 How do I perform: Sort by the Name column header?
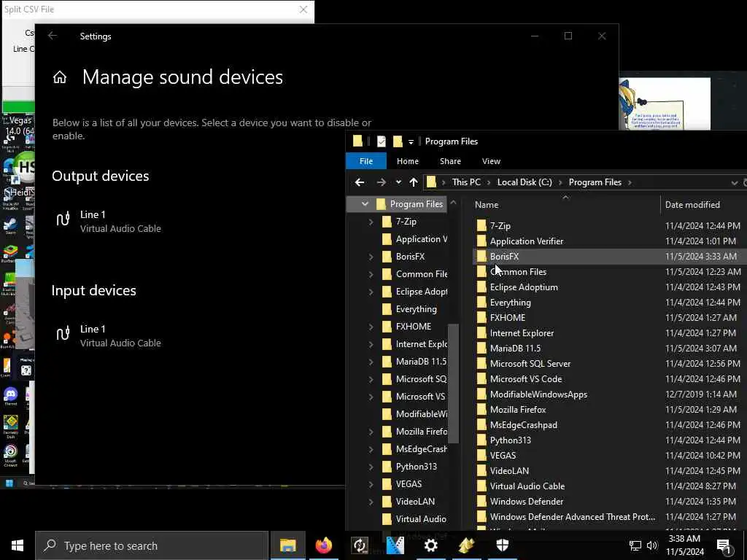click(x=487, y=205)
